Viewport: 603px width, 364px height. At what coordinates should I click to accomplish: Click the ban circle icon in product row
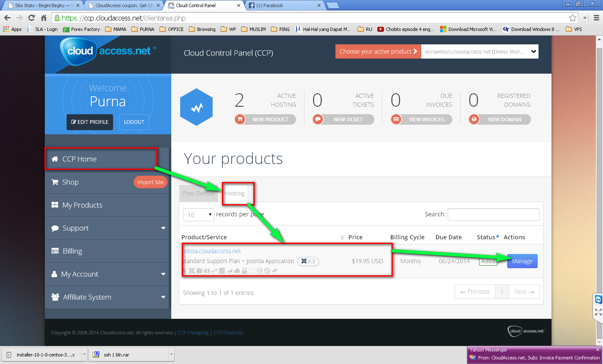[x=267, y=271]
